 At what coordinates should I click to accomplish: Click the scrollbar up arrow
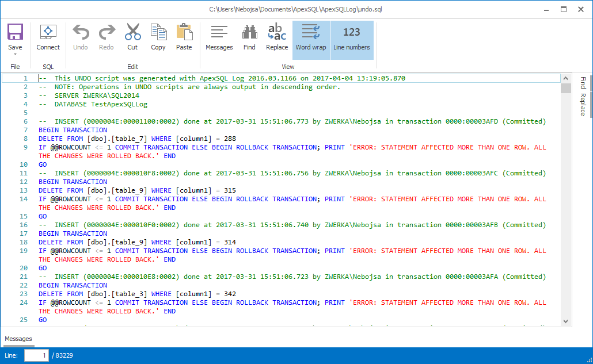tap(565, 78)
